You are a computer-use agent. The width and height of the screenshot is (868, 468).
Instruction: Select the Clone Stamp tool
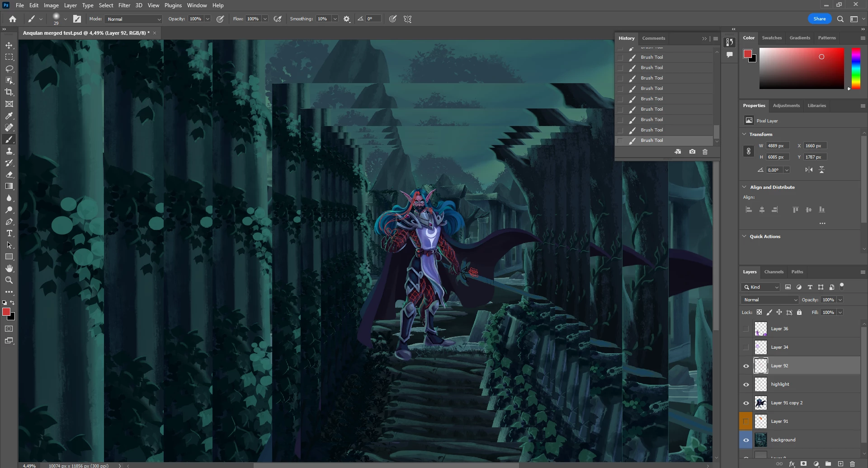click(x=9, y=151)
